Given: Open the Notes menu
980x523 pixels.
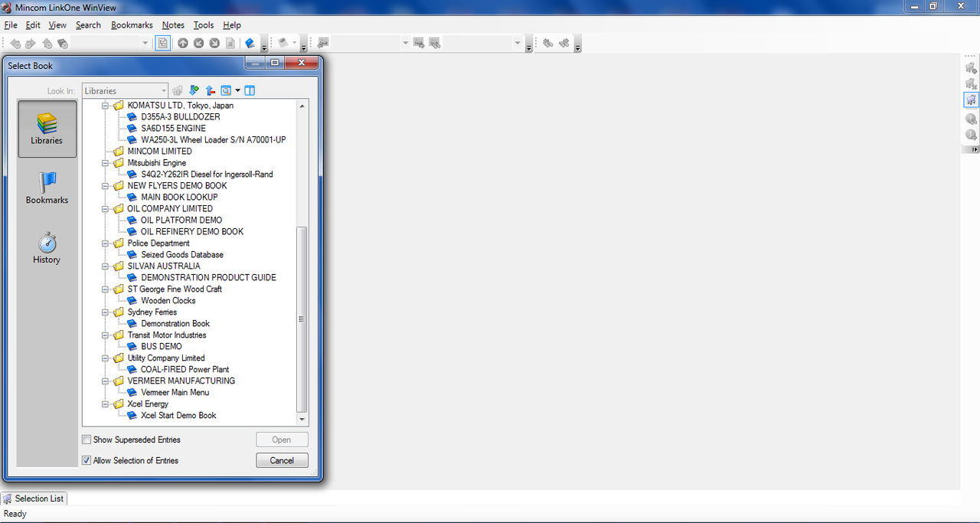Looking at the screenshot, I should [173, 25].
